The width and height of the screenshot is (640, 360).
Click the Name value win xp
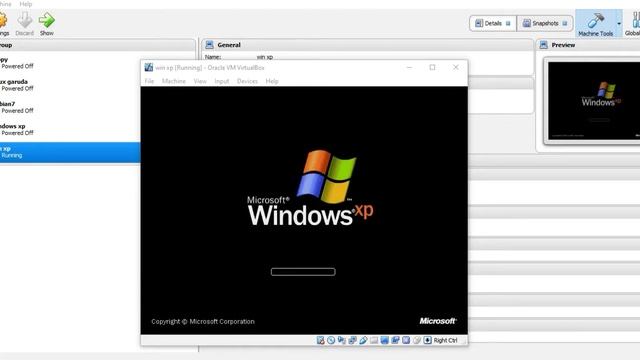click(264, 57)
